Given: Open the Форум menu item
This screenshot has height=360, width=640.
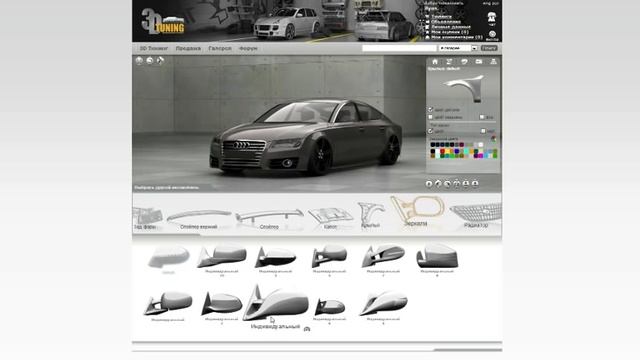Looking at the screenshot, I should pos(248,48).
